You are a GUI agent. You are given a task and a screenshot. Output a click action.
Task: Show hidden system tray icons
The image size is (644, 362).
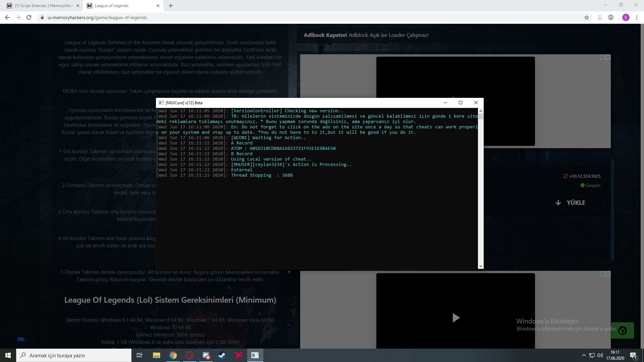point(584,355)
